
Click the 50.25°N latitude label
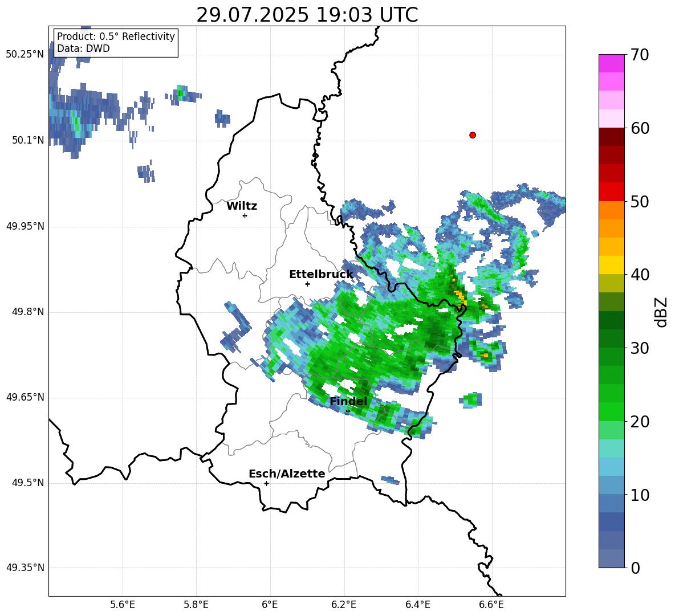(x=25, y=55)
